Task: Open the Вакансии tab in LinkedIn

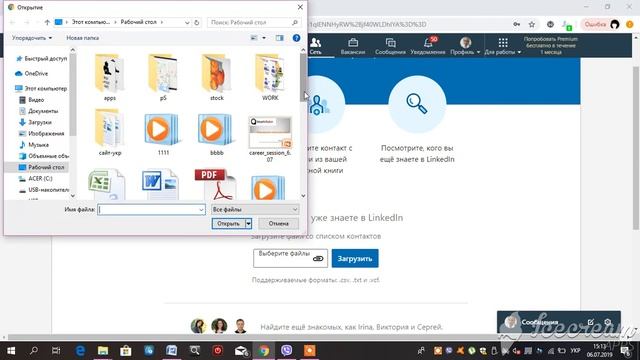Action: [353, 46]
